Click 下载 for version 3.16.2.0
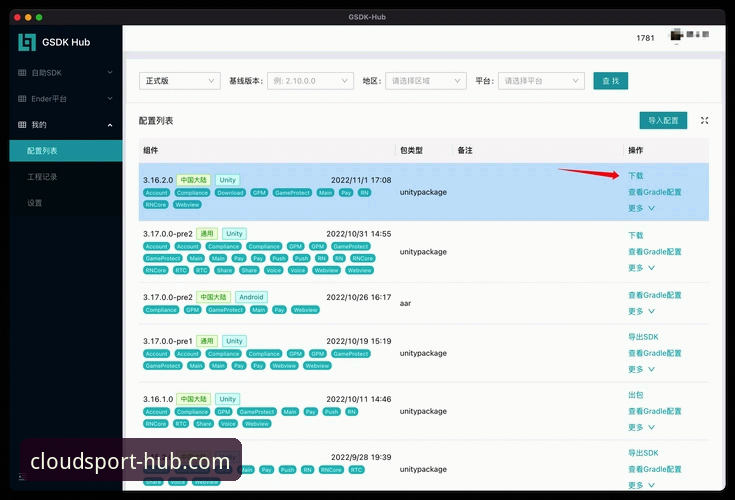 pos(636,176)
